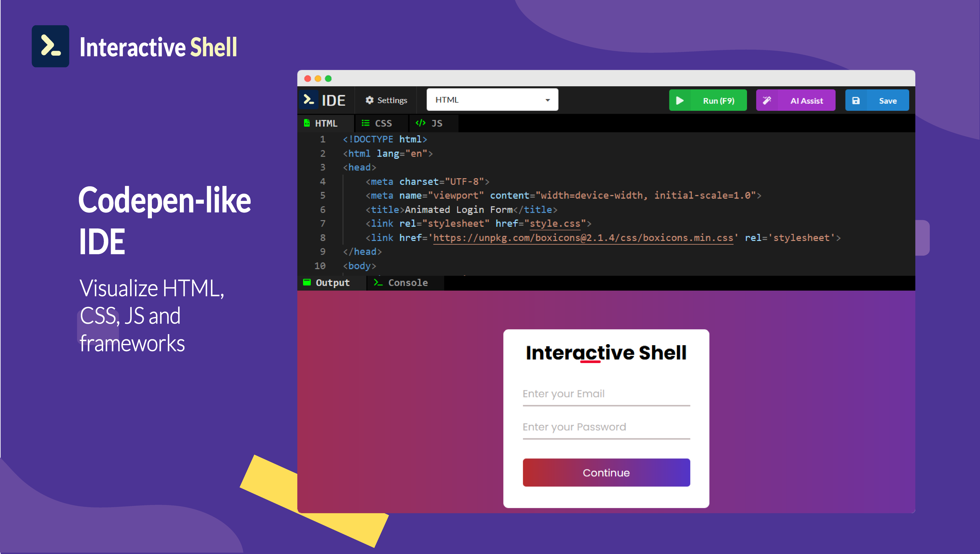Open AI Assist panel
Viewport: 980px width, 554px height.
click(797, 100)
